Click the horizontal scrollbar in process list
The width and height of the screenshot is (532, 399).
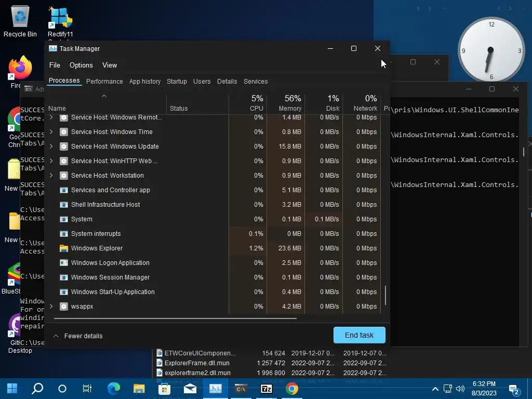coord(175,318)
